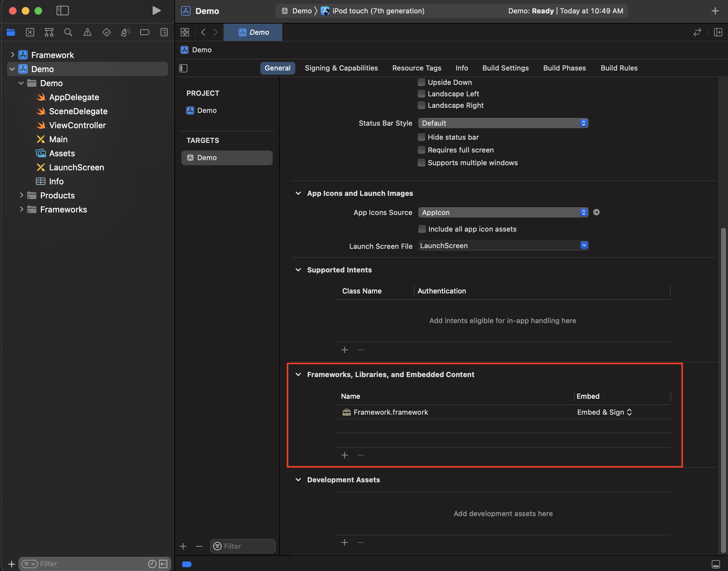Switch to Build Settings tab
Viewport: 728px width, 571px height.
point(506,68)
